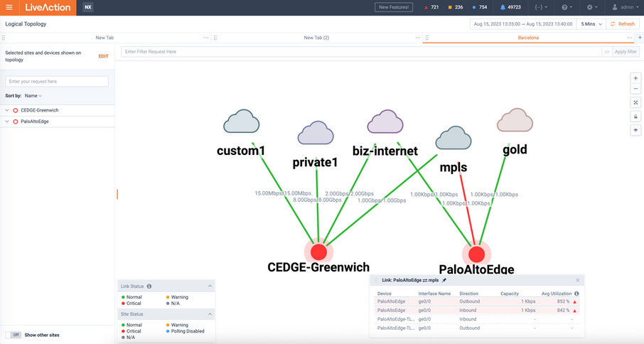Click the orange EDIT link
This screenshot has width=644, height=344.
pyautogui.click(x=104, y=56)
